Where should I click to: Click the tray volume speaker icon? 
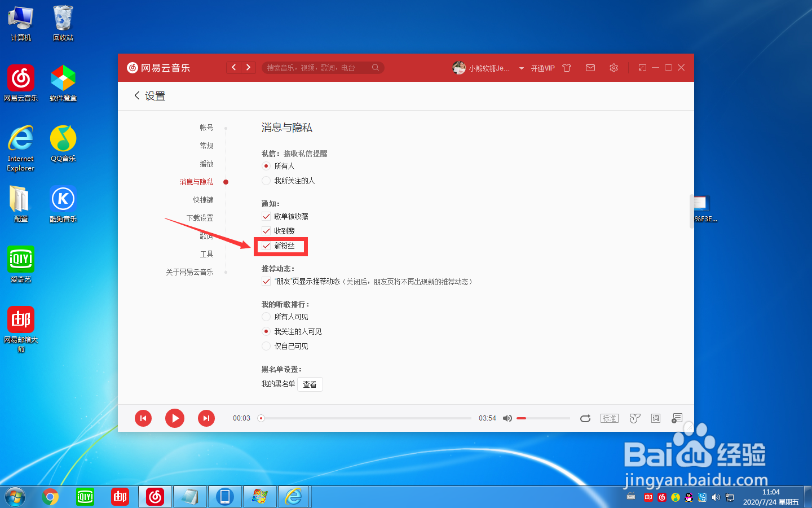[716, 497]
